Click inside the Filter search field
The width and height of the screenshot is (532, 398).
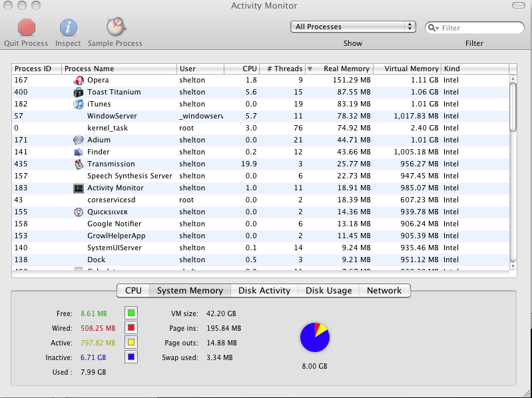coord(481,28)
